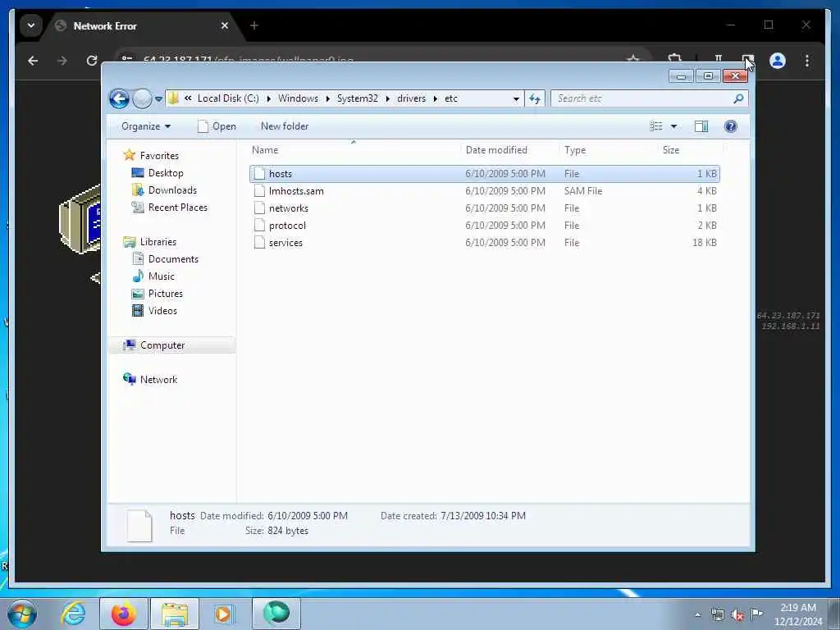Viewport: 840px width, 630px height.
Task: Click Libraries in the navigation pane
Action: click(x=150, y=242)
